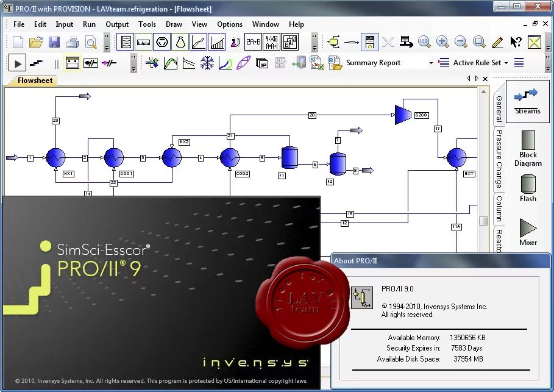
Task: Save the simulation with the floppy icon
Action: tap(54, 42)
